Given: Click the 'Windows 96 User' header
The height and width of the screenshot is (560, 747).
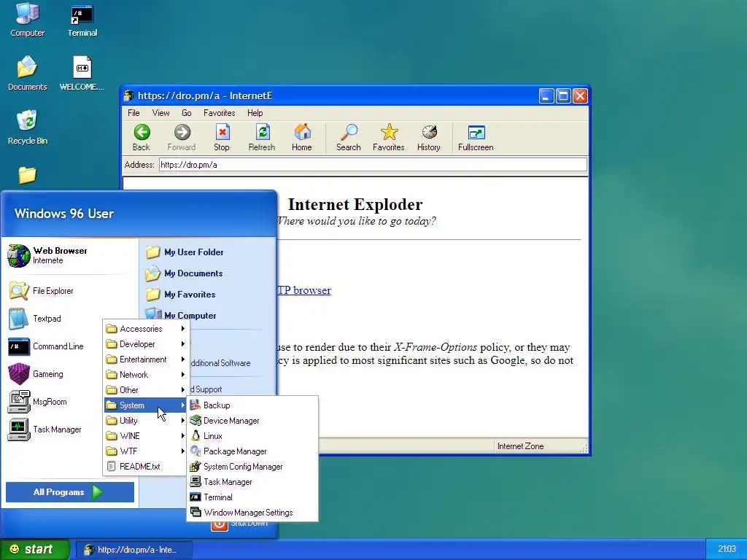Looking at the screenshot, I should [x=64, y=214].
